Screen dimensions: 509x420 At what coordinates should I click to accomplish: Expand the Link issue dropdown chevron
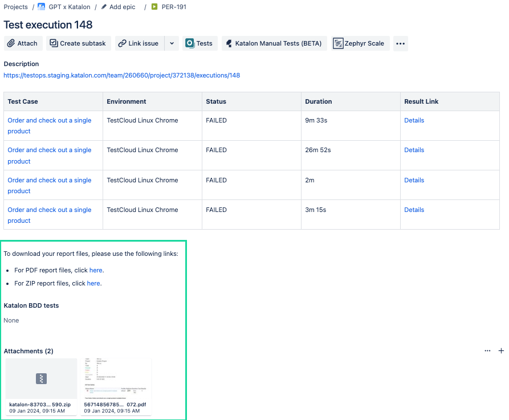pos(172,43)
